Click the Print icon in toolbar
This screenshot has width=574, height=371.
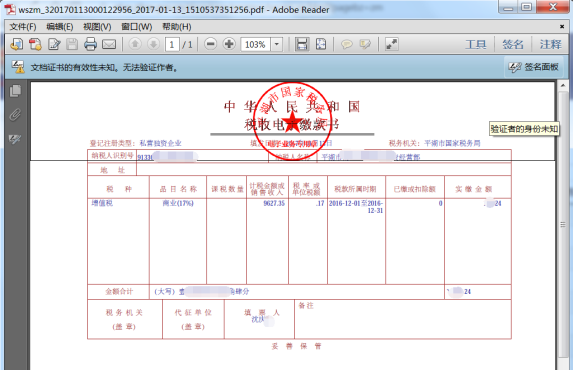[x=90, y=44]
